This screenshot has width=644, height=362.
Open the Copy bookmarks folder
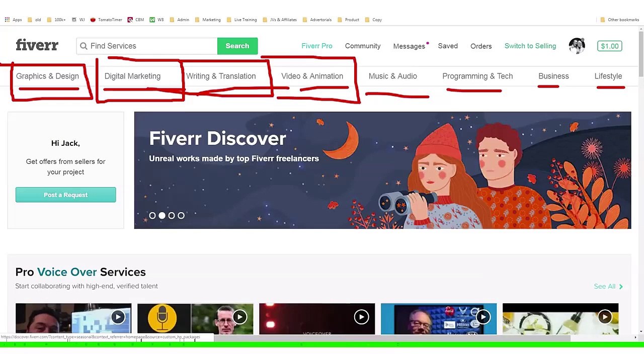373,20
